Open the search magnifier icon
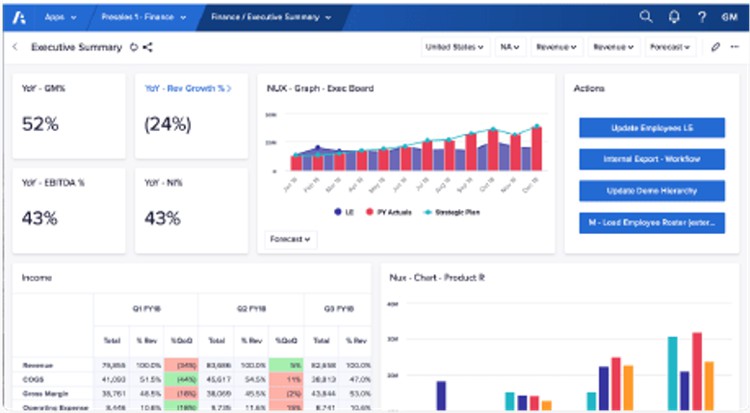This screenshot has height=413, width=750. 646,17
